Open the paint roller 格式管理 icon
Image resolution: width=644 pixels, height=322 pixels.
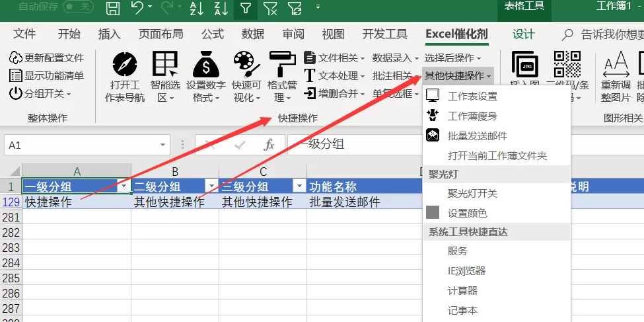(282, 64)
